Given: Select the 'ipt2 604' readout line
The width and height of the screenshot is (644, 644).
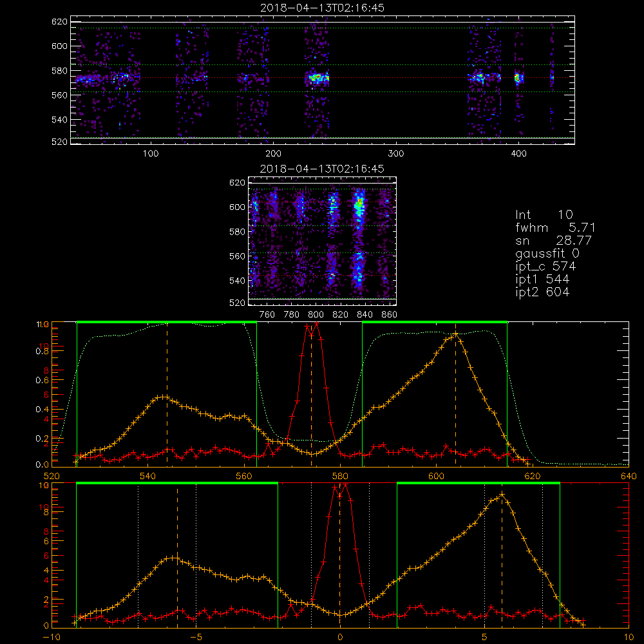Looking at the screenshot, I should tap(542, 292).
